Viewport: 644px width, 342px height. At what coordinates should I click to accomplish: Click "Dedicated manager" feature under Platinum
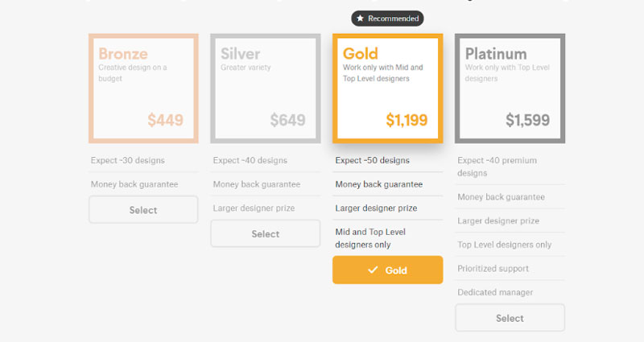coord(495,292)
